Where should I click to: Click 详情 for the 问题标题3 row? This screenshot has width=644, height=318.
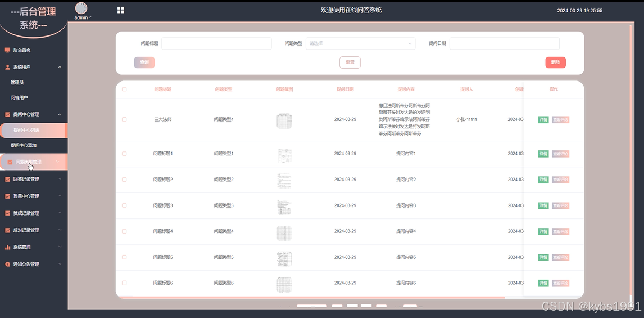pos(543,205)
